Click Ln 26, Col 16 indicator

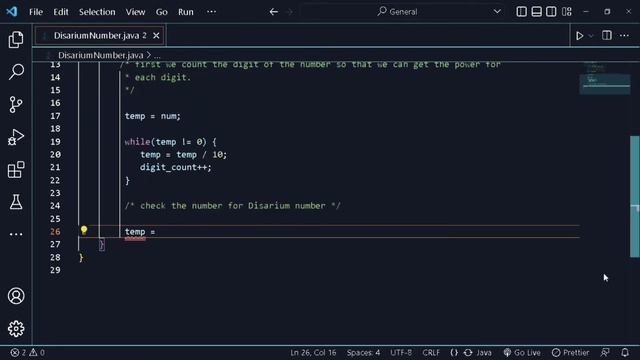pyautogui.click(x=313, y=352)
